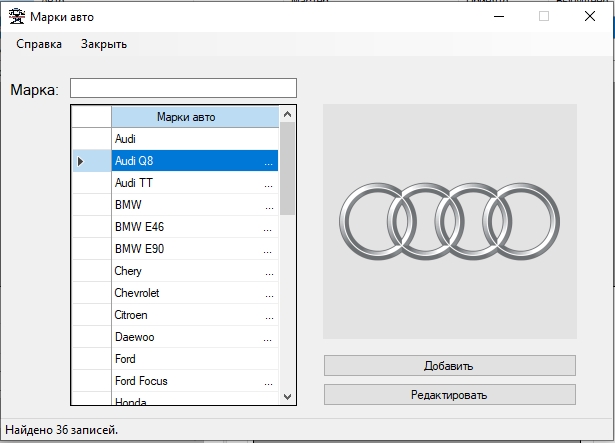Click the Марки авто column header
Viewport: 615px width, 443px height.
(x=195, y=117)
